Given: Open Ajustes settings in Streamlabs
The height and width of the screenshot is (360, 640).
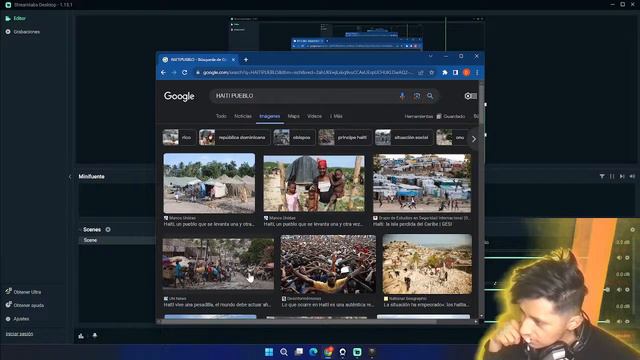Looking at the screenshot, I should (x=17, y=319).
